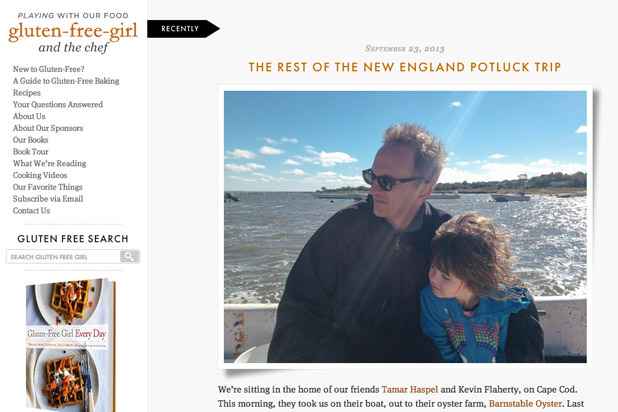Open What We're Reading
Viewport: 618px width, 412px height.
[x=50, y=164]
